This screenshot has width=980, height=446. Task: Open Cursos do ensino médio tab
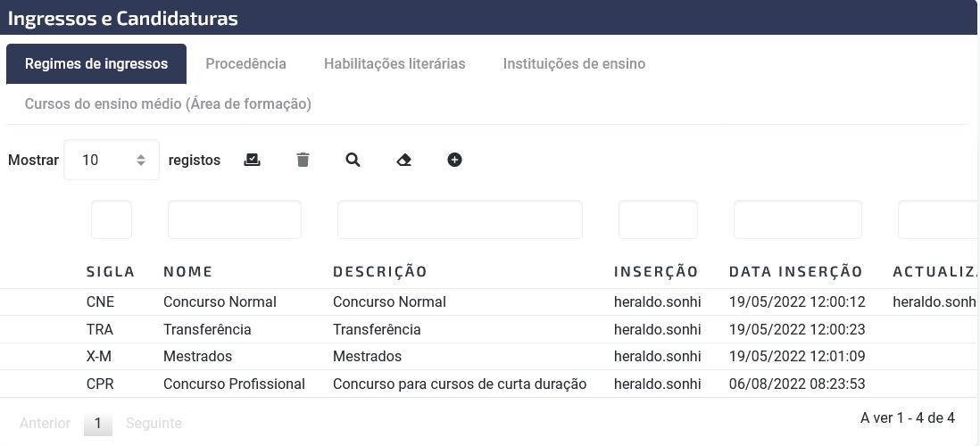tap(168, 103)
